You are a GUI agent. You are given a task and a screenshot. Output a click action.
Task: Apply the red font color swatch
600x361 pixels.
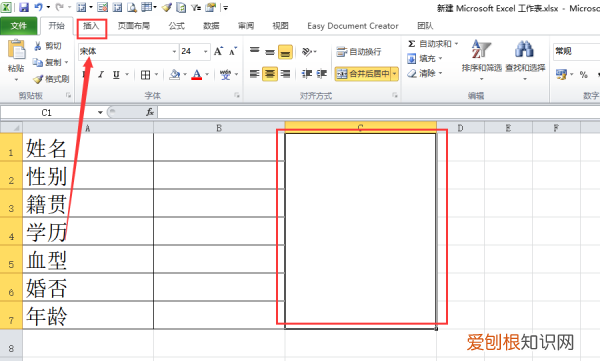[x=197, y=74]
